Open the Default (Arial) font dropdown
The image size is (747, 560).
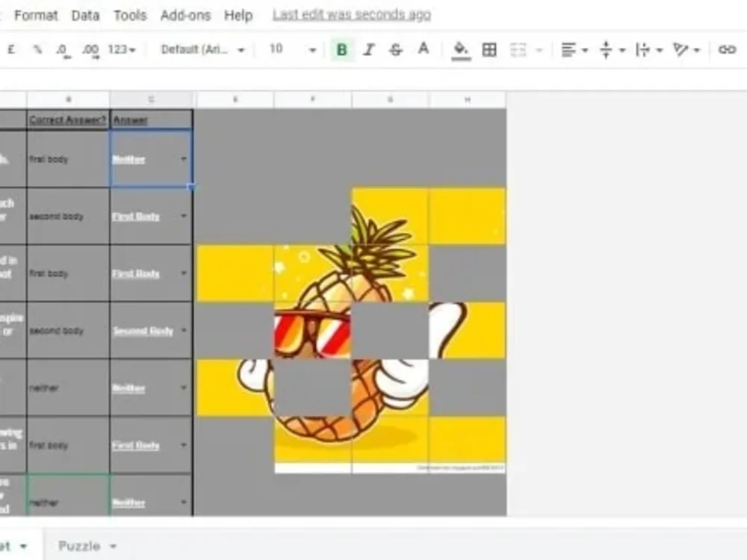203,49
